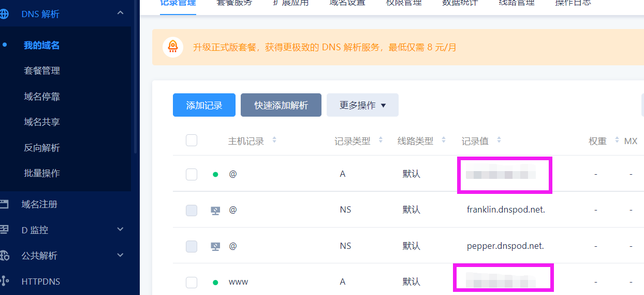Switch to the 数据统计 tab
Screen dimensions: 644x295
click(460, 3)
